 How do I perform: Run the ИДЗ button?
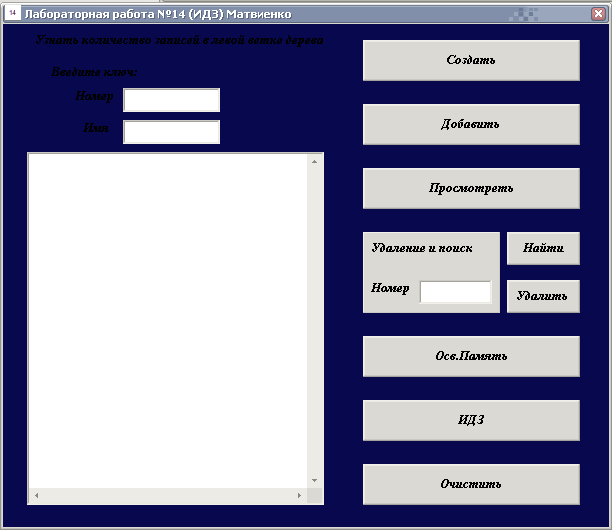(471, 420)
